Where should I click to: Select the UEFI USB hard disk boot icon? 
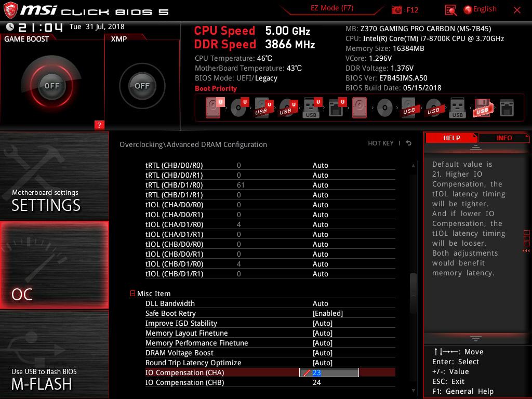[x=263, y=108]
